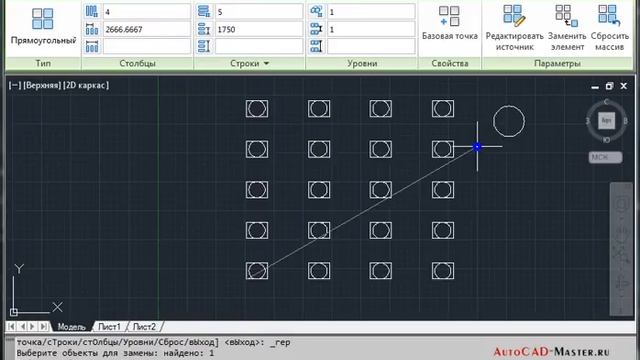This screenshot has width=640, height=360.
Task: Click Заменить элемент
Action: pyautogui.click(x=566, y=28)
